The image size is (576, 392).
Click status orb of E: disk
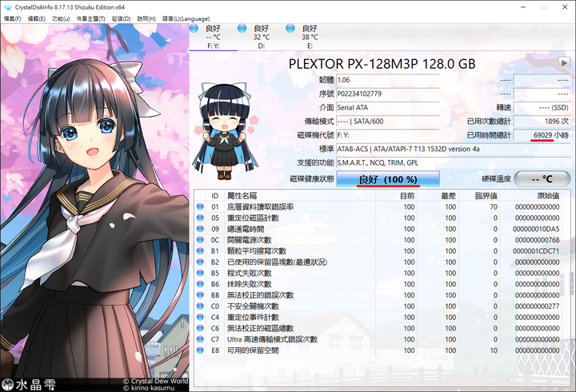(290, 28)
